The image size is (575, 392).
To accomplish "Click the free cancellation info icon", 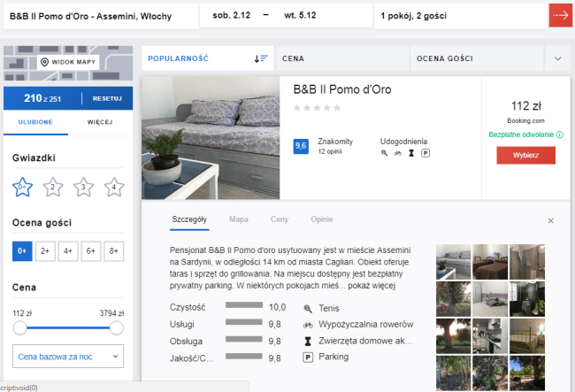I will (560, 135).
